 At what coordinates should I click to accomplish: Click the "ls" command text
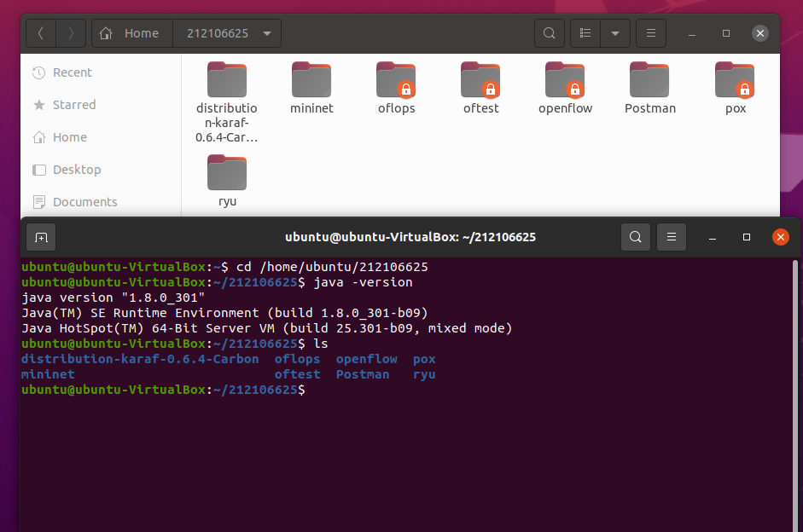pos(321,344)
